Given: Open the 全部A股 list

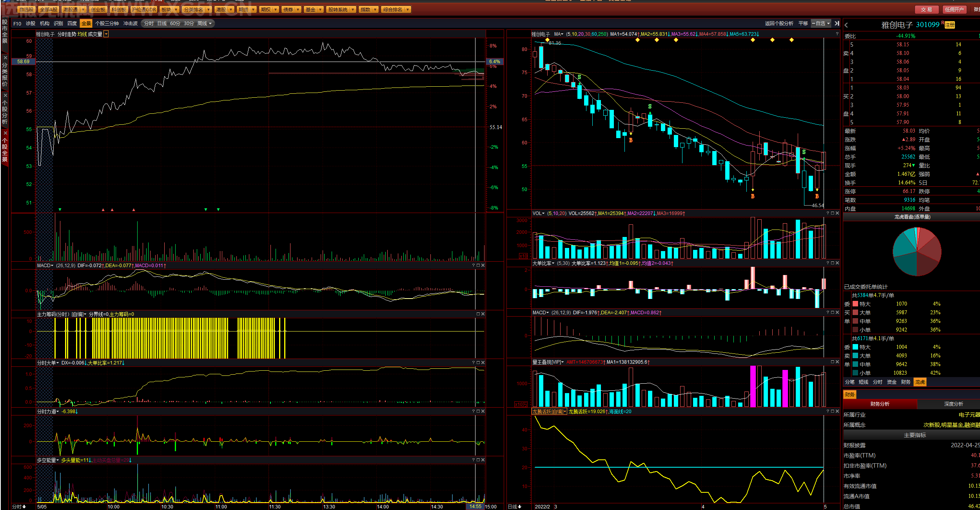Looking at the screenshot, I should pos(49,9).
